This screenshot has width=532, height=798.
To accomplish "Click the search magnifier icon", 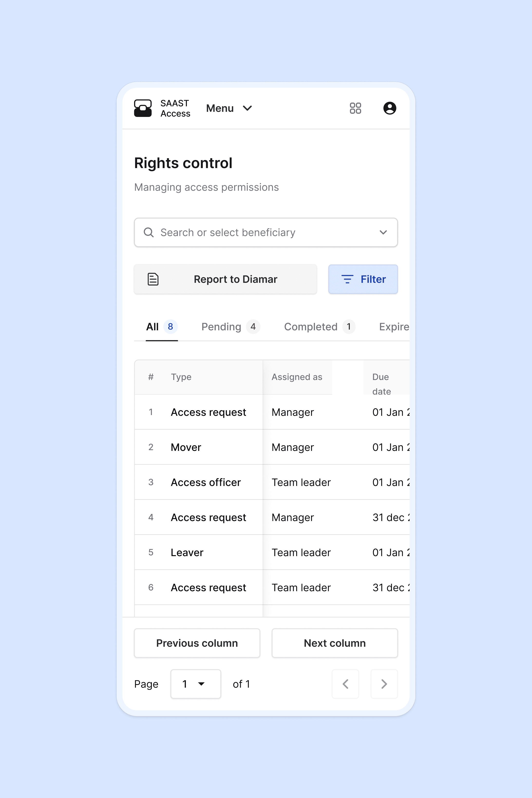I will click(149, 232).
